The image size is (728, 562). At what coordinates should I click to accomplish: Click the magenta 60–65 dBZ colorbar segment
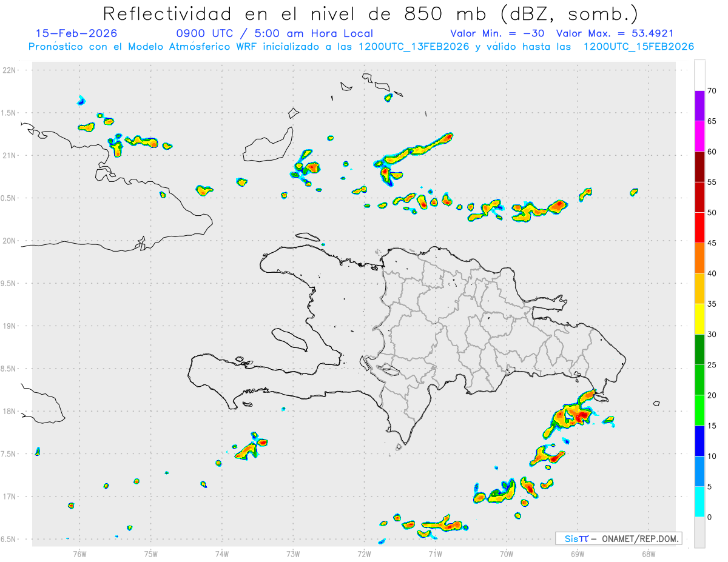click(699, 136)
